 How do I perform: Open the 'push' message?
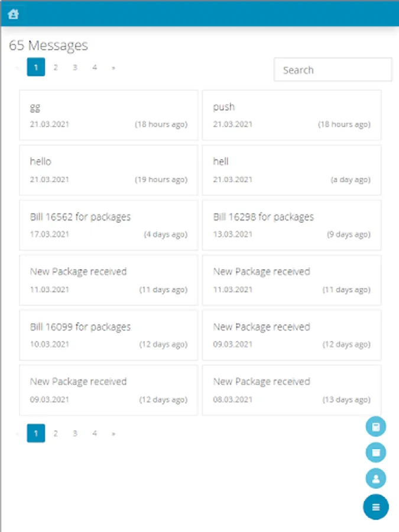tap(291, 115)
